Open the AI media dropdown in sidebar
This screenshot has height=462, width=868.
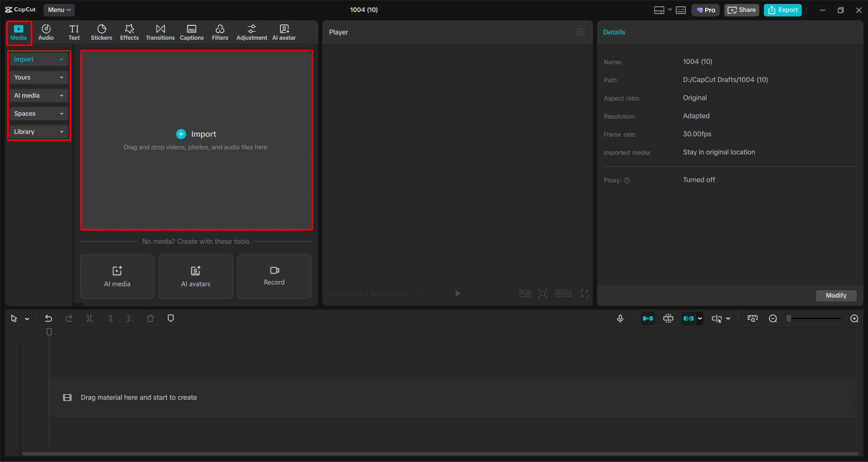pos(38,95)
